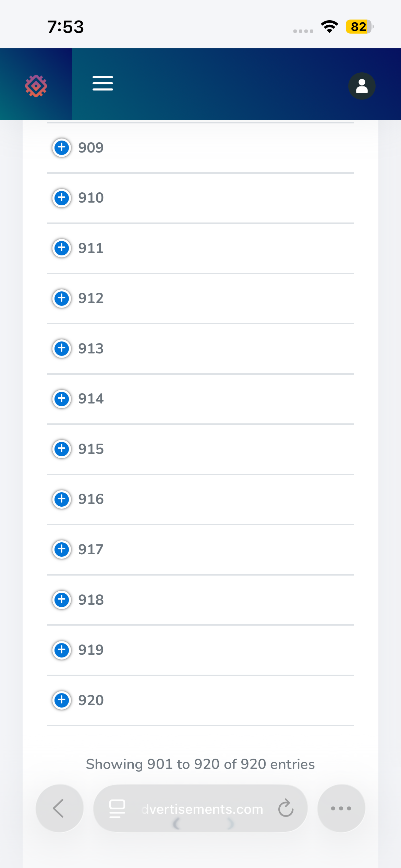Image resolution: width=401 pixels, height=868 pixels.
Task: Expand last entry 920
Action: (x=62, y=700)
